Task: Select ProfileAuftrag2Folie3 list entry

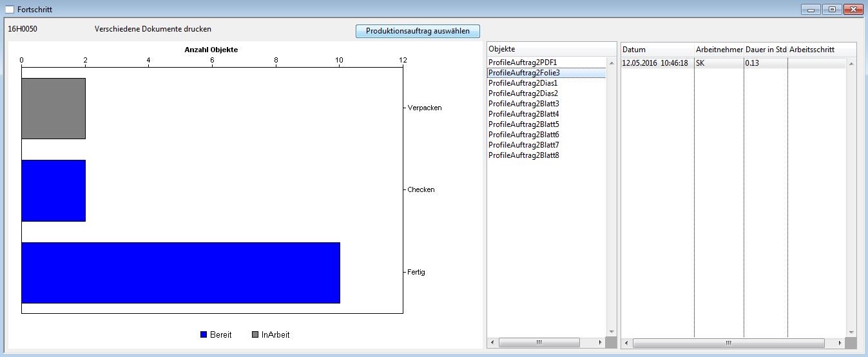Action: click(523, 73)
